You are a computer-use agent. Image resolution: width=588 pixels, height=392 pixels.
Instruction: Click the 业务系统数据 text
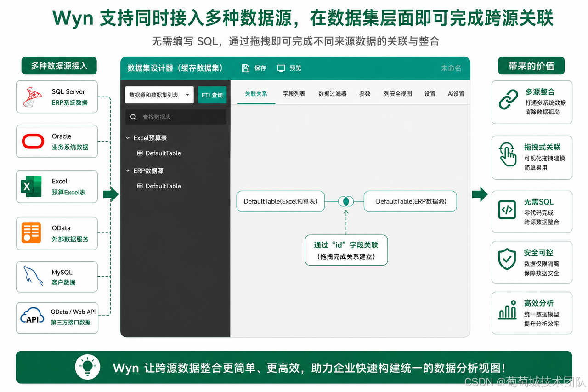(x=70, y=147)
